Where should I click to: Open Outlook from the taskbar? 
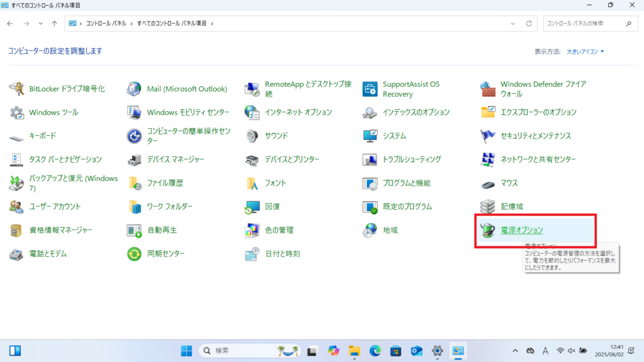coord(417,351)
